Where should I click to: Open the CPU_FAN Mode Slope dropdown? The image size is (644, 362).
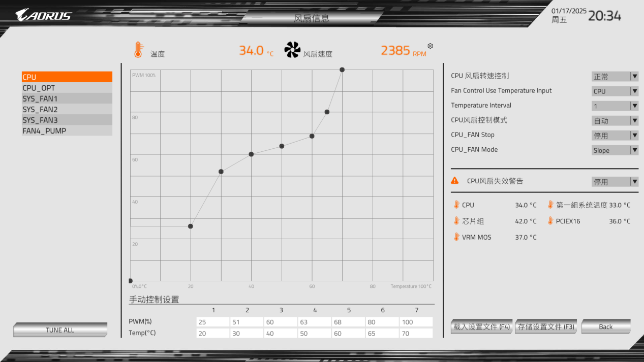click(615, 150)
